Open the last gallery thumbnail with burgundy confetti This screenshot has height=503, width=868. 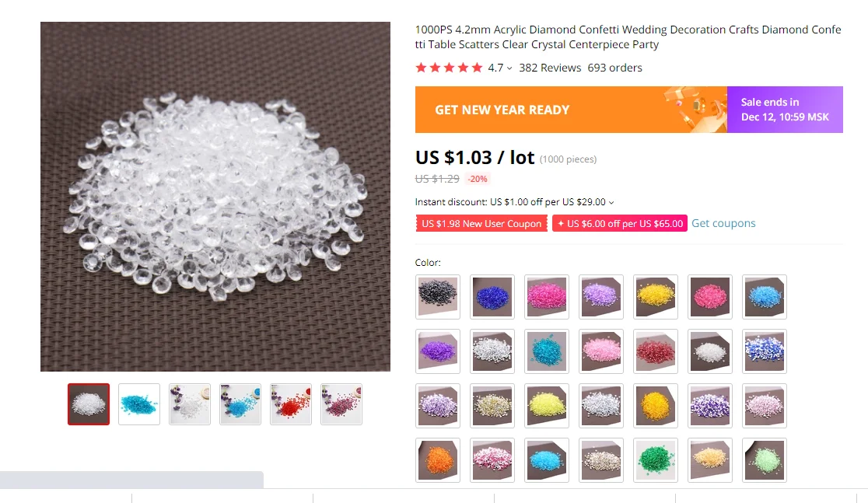coord(341,404)
